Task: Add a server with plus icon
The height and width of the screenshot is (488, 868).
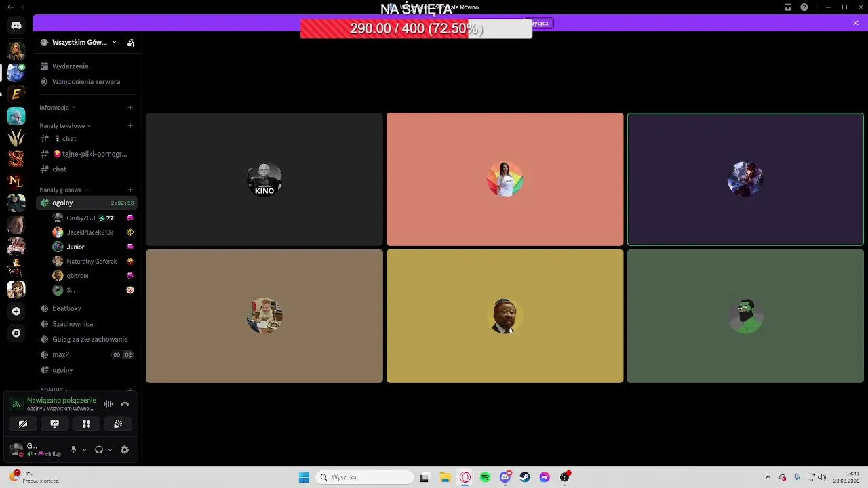Action: pos(16,311)
